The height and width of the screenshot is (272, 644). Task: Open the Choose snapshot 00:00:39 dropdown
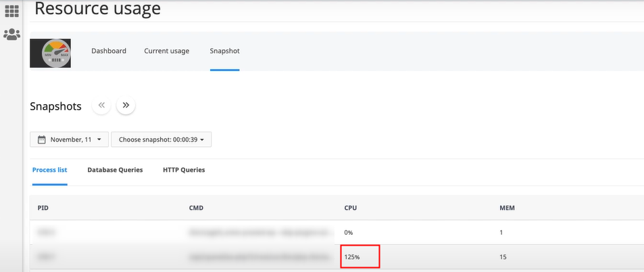coord(161,140)
